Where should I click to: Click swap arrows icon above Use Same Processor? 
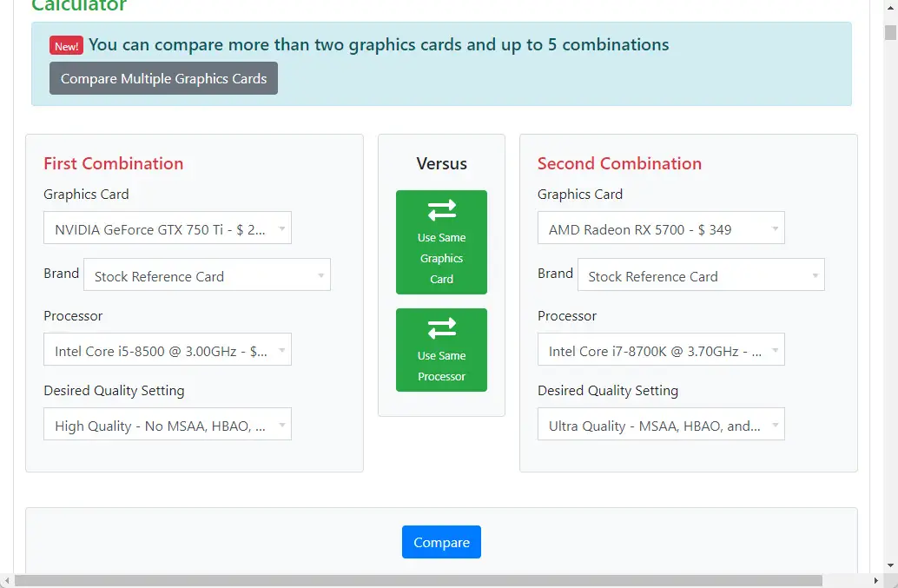pos(441,328)
